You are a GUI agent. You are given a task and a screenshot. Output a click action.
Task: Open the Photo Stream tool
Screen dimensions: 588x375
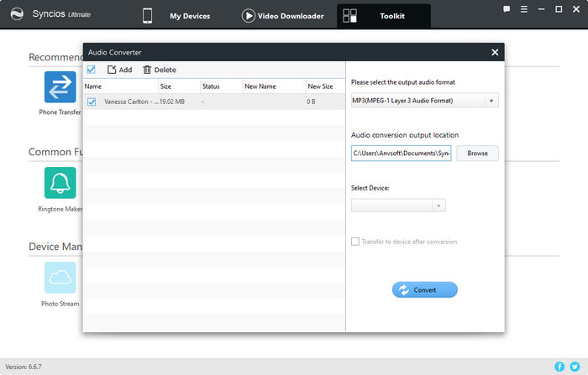click(x=60, y=277)
